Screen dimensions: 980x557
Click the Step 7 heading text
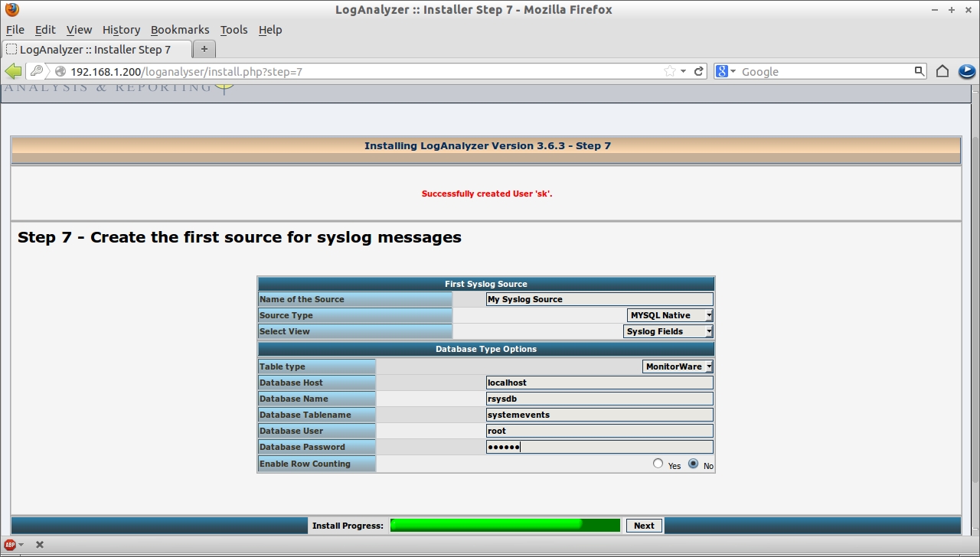coord(240,237)
